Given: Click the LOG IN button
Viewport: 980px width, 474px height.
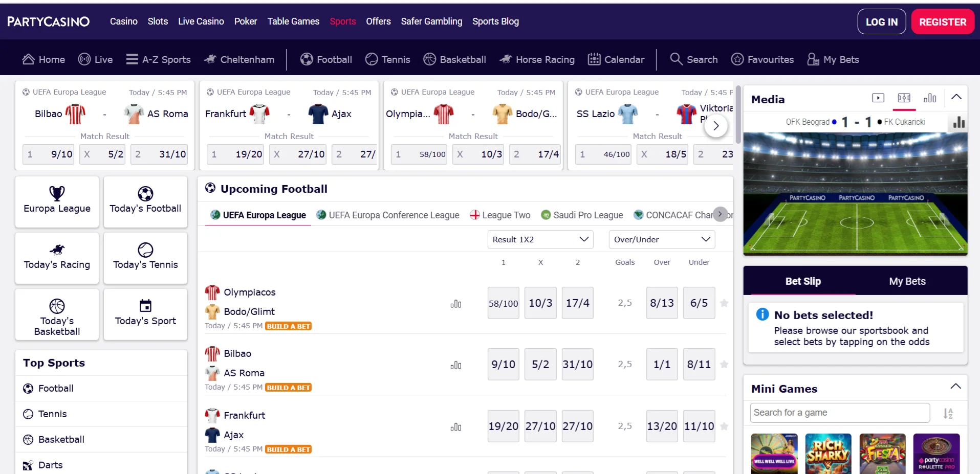Looking at the screenshot, I should coord(882,22).
